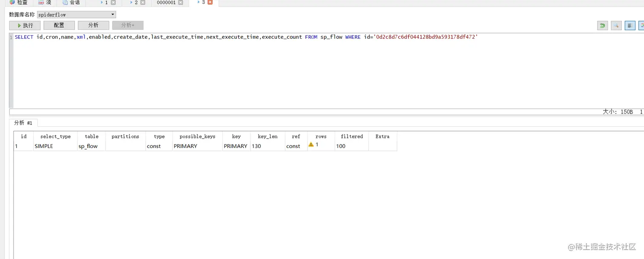Close query tab 2
644x259 pixels.
[143, 3]
